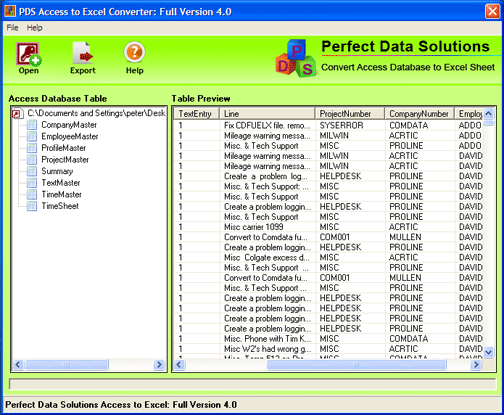Select the TimeSheet table

tap(60, 206)
